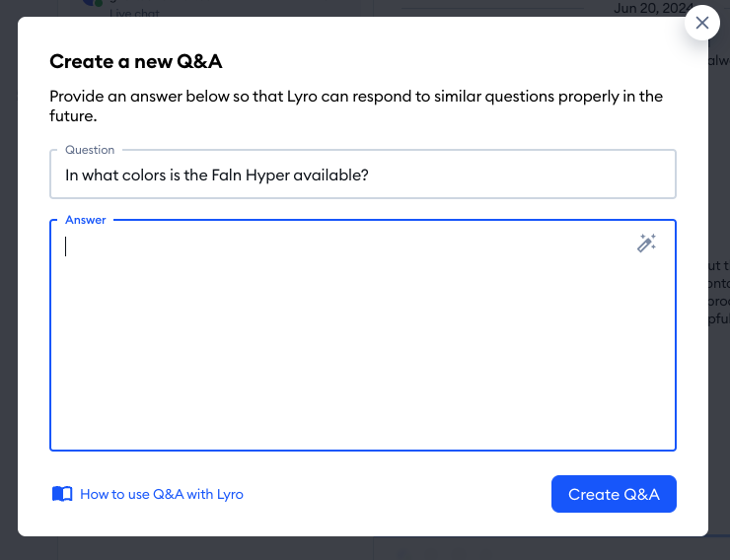The width and height of the screenshot is (730, 560).
Task: Click the dimmed strip left of the dialog
Action: pyautogui.click(x=8, y=279)
